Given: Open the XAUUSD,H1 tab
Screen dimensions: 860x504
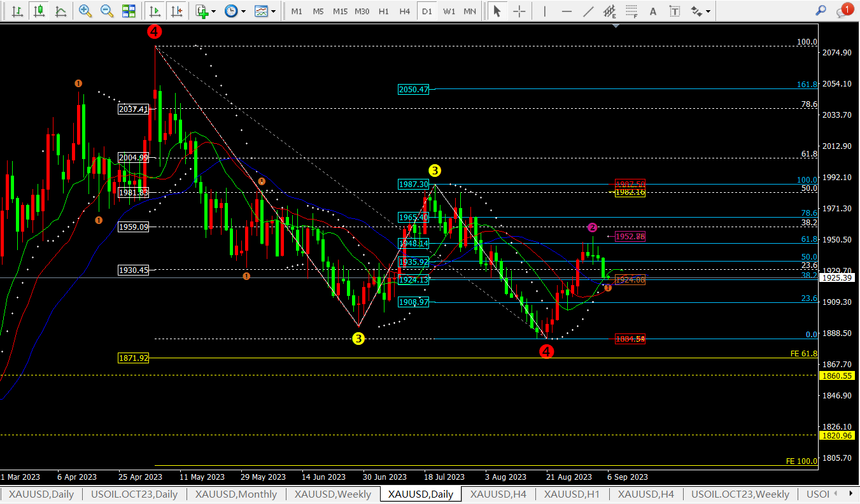Looking at the screenshot, I should click(572, 494).
